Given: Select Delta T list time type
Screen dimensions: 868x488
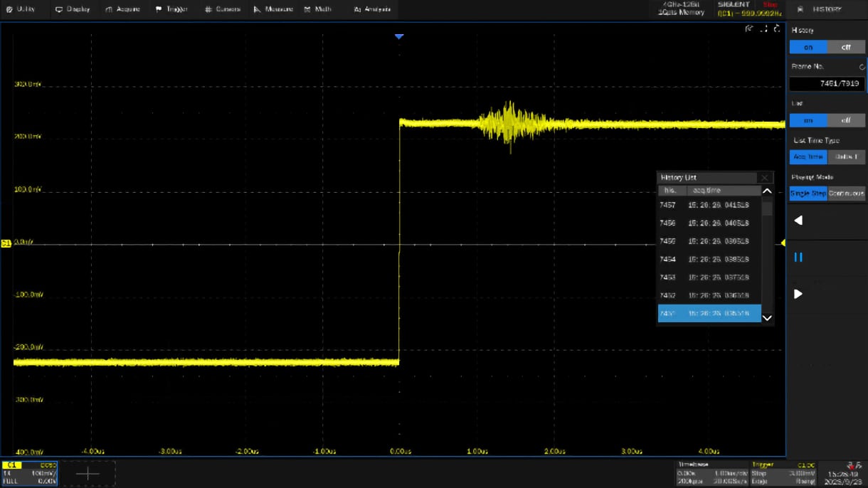Looking at the screenshot, I should [x=846, y=157].
